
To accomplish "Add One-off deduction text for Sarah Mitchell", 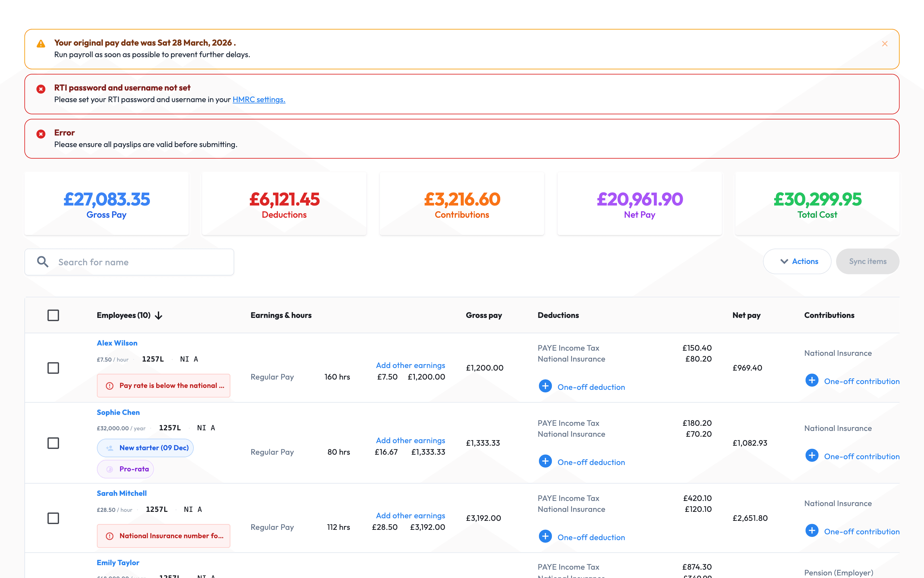I will (591, 537).
